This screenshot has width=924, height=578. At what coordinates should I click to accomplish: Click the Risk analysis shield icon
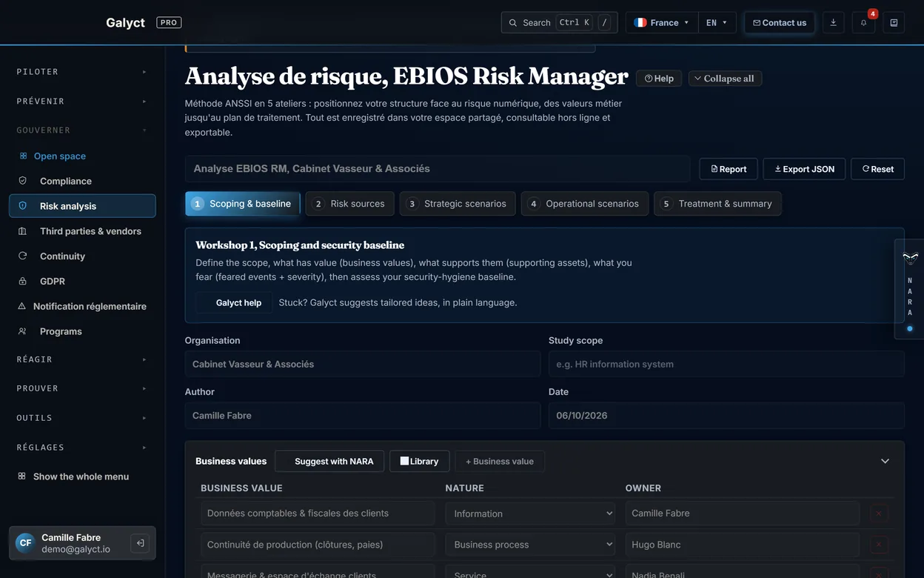[23, 206]
